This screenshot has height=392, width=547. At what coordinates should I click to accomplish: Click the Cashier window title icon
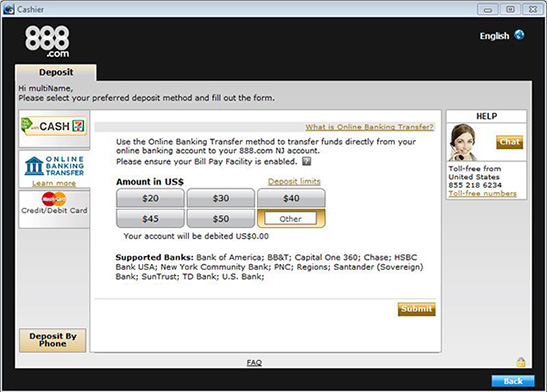[x=8, y=9]
